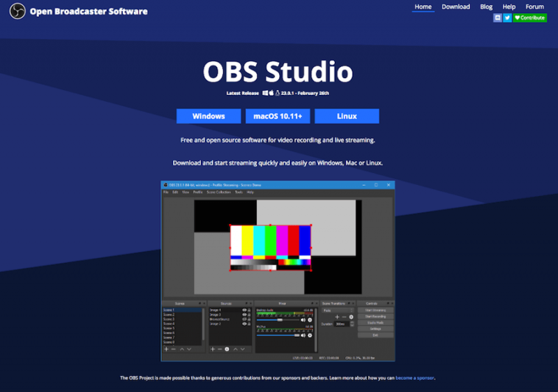558x392 pixels.
Task: Add a scene with Scenes plus icon
Action: (166, 349)
